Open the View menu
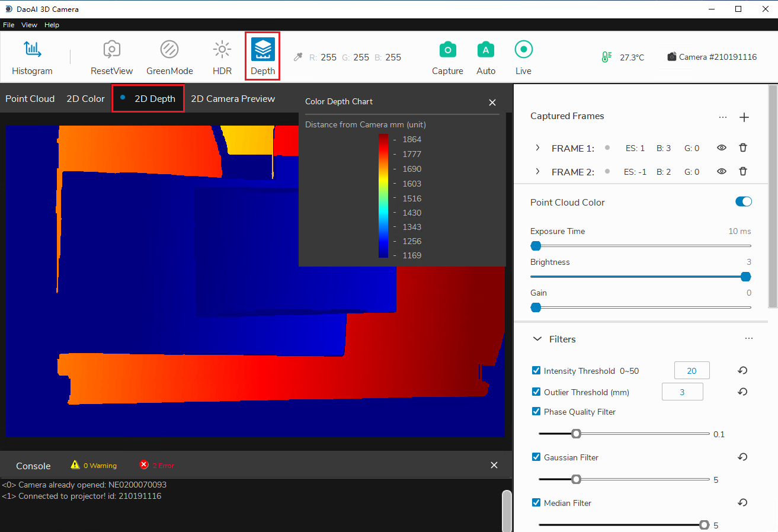Viewport: 778px width, 532px height. [29, 25]
